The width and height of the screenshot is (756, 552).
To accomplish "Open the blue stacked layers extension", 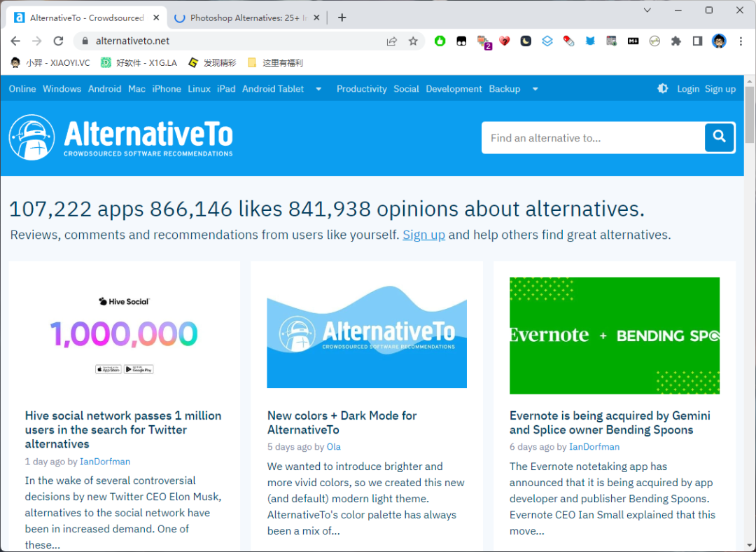I will [547, 41].
